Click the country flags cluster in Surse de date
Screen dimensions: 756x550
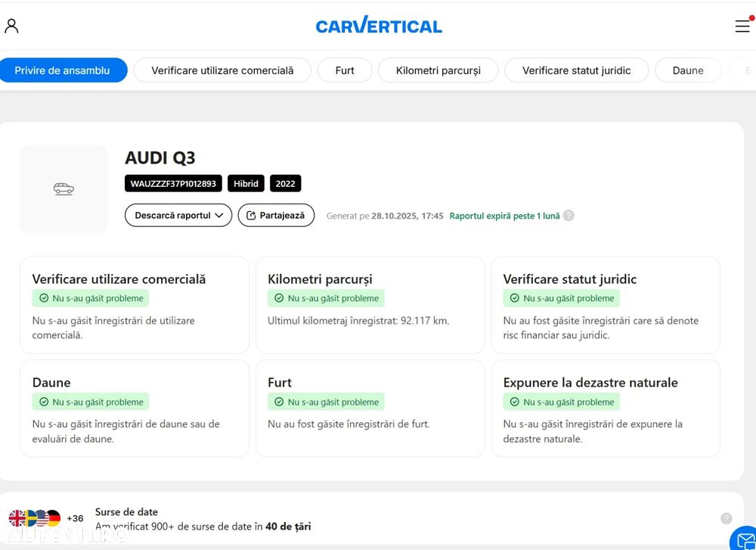click(34, 519)
